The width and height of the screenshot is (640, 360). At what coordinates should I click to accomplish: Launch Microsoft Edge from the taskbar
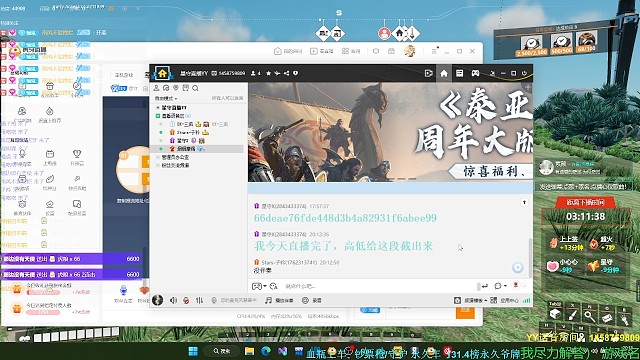click(x=266, y=351)
